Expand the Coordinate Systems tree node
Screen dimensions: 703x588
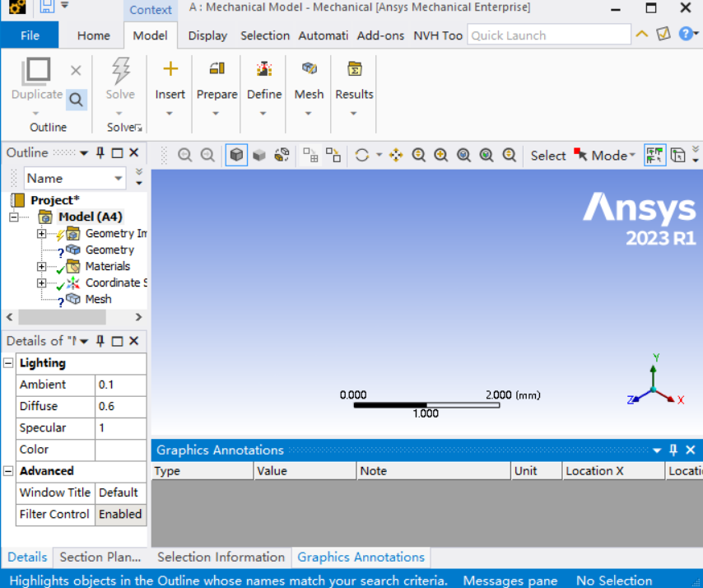[41, 283]
